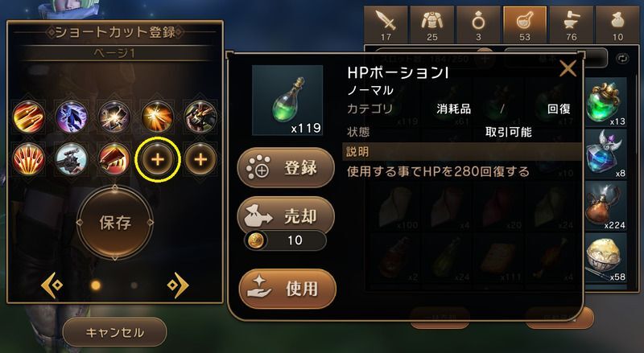This screenshot has height=353, width=644.
Task: Click the 売却 sell button
Action: coord(286,216)
